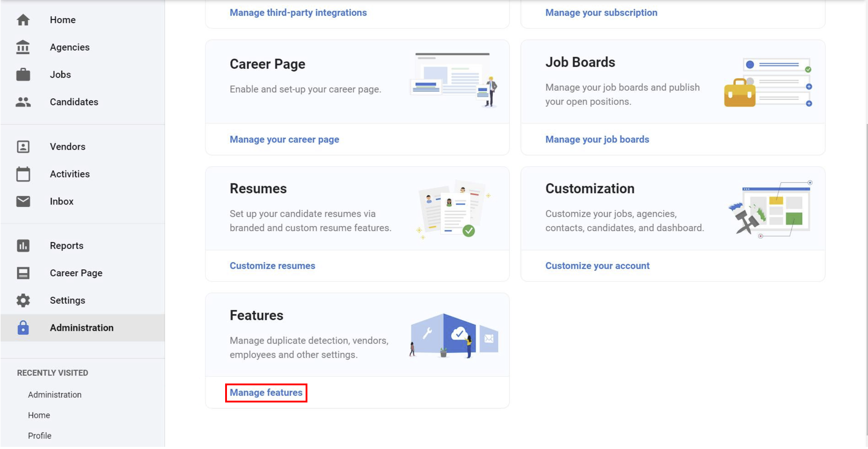
Task: Select Activities in the sidebar
Action: click(x=70, y=174)
